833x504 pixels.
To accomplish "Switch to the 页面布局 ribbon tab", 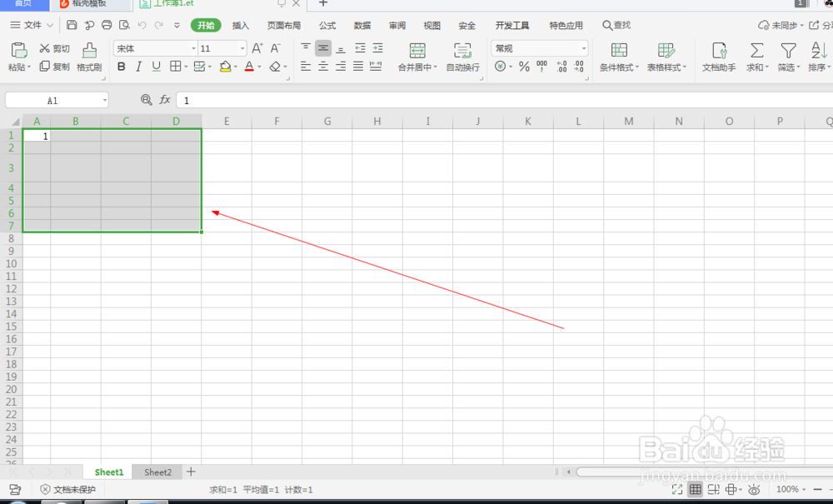I will point(282,25).
